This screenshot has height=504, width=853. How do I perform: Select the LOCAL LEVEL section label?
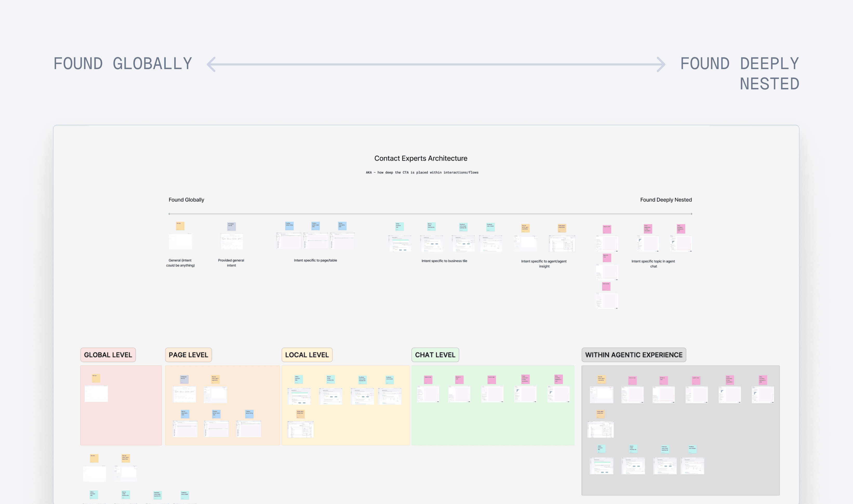(307, 355)
